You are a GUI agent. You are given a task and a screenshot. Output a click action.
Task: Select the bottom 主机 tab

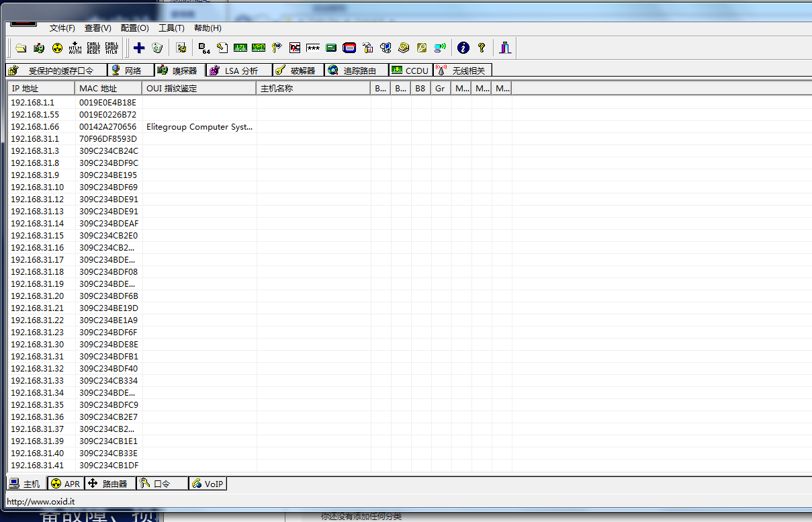(x=27, y=483)
